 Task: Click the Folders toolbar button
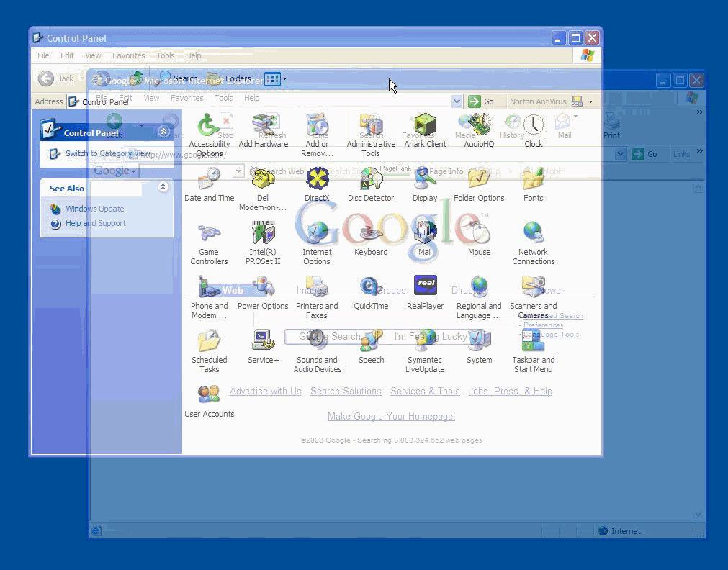230,78
